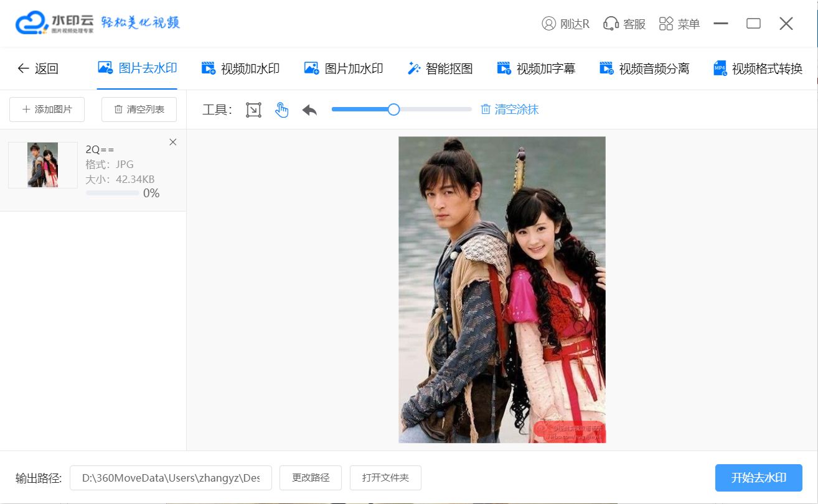Open the 智能抠图 tab
Viewport: 818px width, 504px height.
click(x=440, y=68)
